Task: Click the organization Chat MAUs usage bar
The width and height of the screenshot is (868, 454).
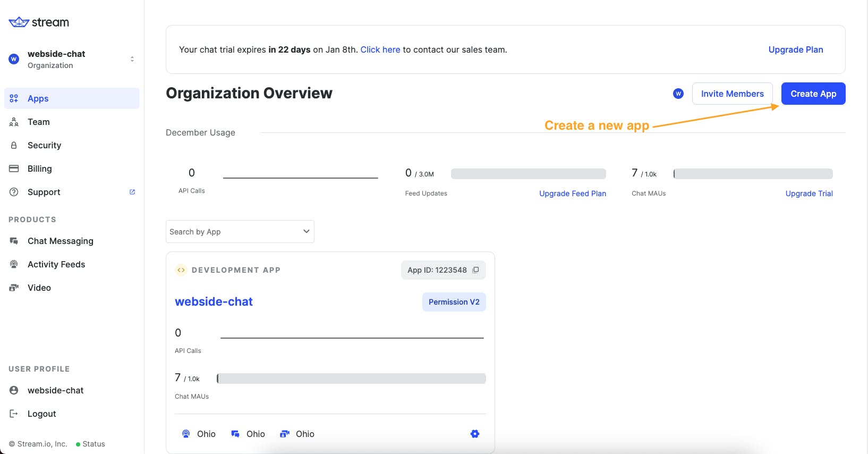Action: (753, 174)
